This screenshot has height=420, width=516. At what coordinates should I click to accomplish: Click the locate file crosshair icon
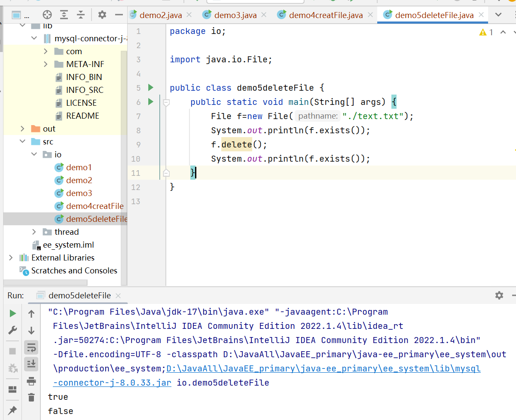click(47, 15)
